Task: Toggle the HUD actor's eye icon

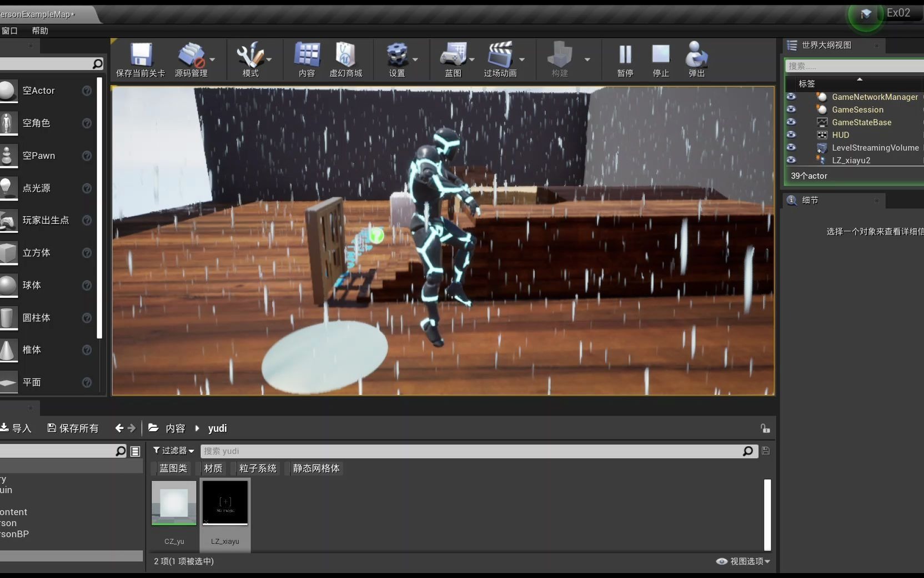Action: point(791,135)
